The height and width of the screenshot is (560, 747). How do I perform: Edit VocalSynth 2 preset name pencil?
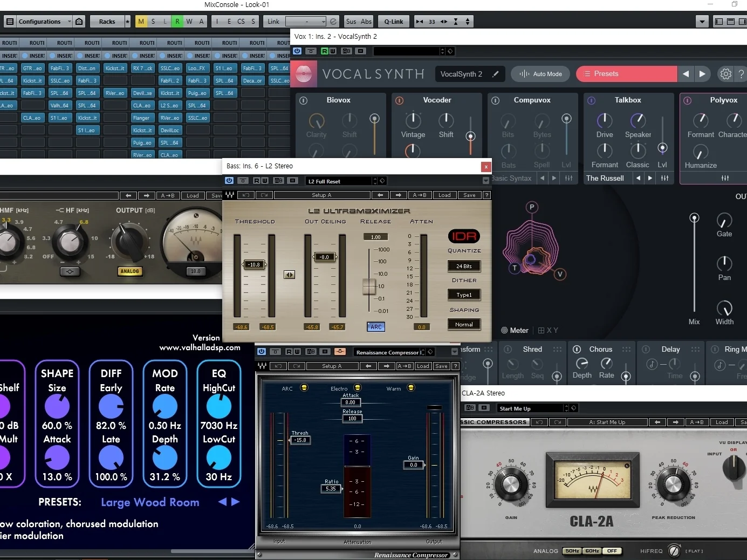pos(495,74)
